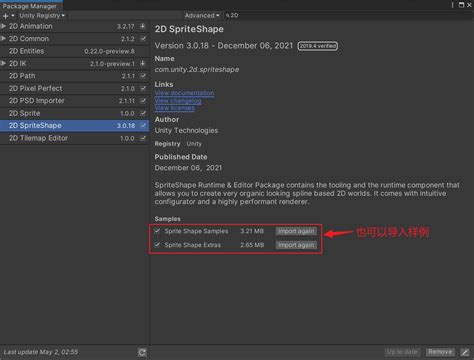Click the 2.65 MB sample size
The image size is (474, 360).
pos(252,245)
